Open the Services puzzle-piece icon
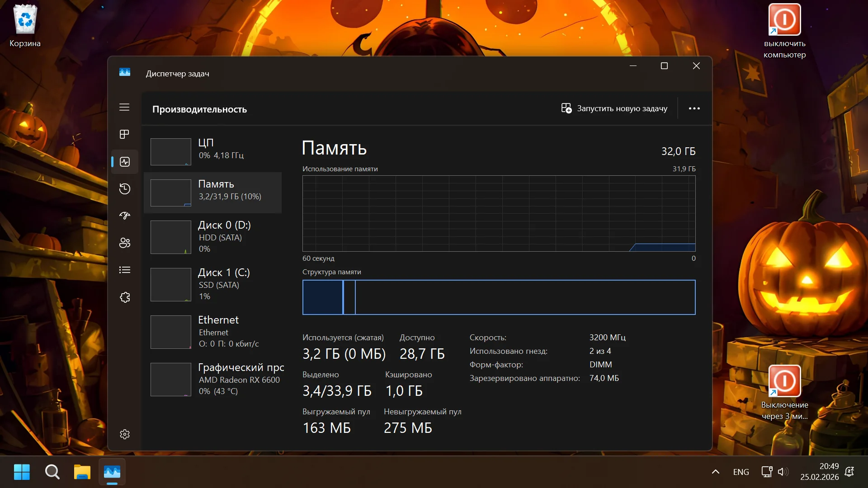This screenshot has width=868, height=488. pyautogui.click(x=125, y=297)
